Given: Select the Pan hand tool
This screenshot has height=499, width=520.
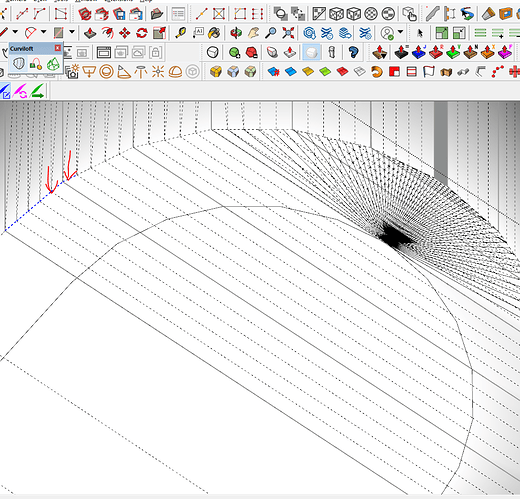Looking at the screenshot, I should point(253,33).
